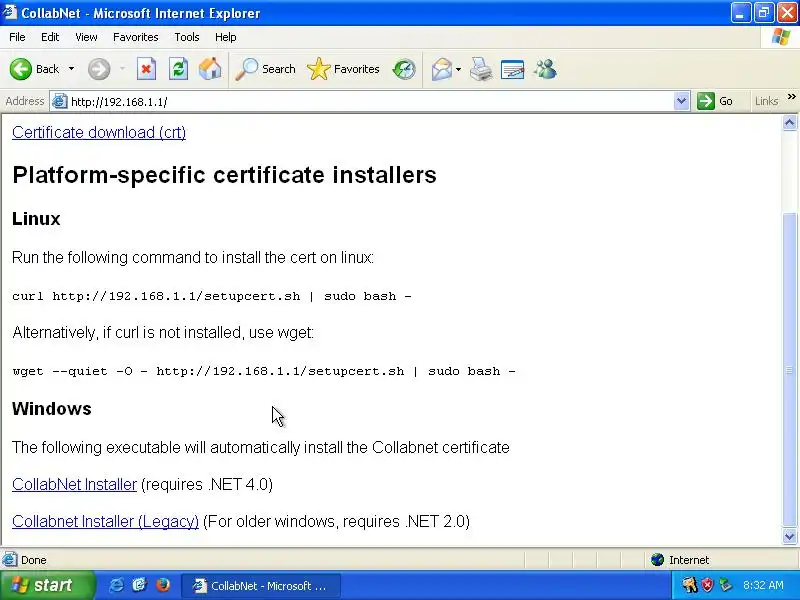Go to Home page with house icon
The height and width of the screenshot is (600, 800).
coord(210,69)
